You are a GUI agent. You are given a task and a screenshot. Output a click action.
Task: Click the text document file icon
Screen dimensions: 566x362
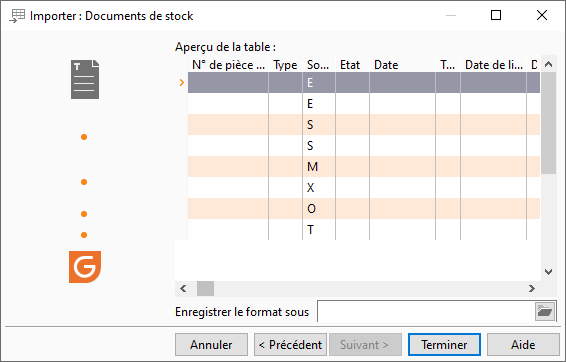[x=85, y=79]
